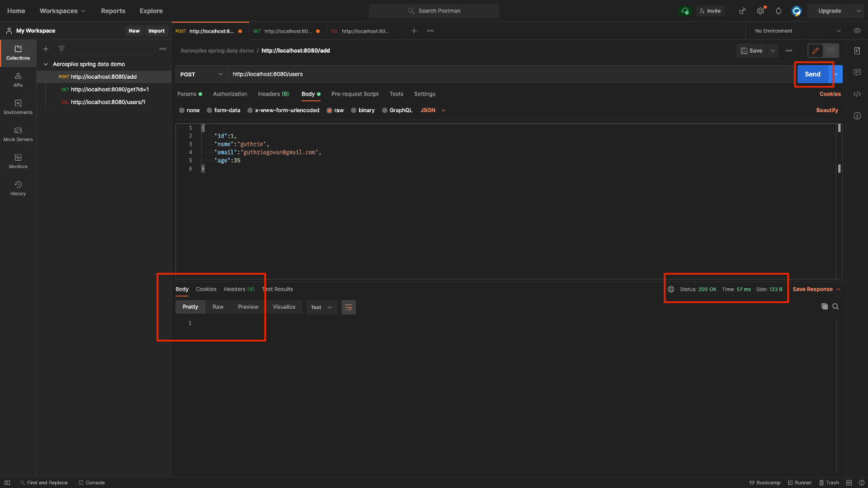The height and width of the screenshot is (488, 868).
Task: Open the Save button dropdown arrow
Action: click(x=773, y=50)
